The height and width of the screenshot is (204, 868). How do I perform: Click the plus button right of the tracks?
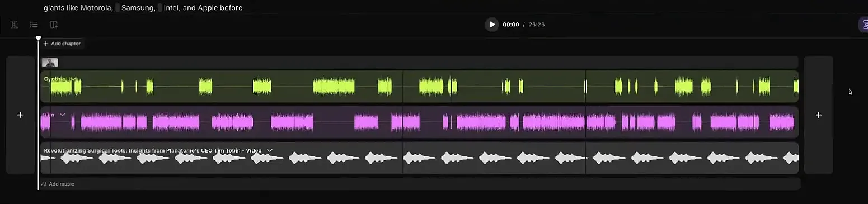(818, 115)
